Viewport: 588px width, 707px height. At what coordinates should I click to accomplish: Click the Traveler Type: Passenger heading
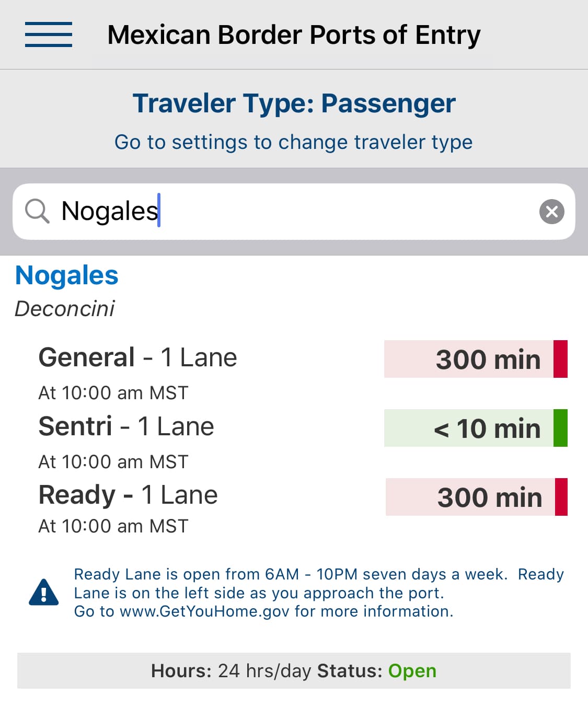coord(294,103)
